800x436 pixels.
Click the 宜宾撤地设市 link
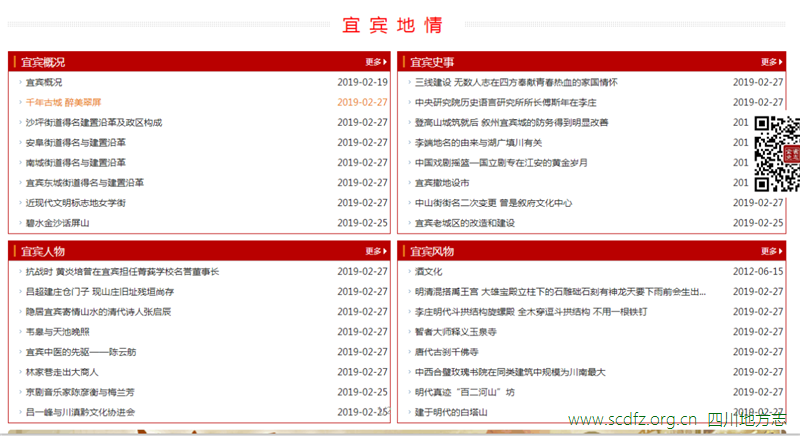pos(442,183)
